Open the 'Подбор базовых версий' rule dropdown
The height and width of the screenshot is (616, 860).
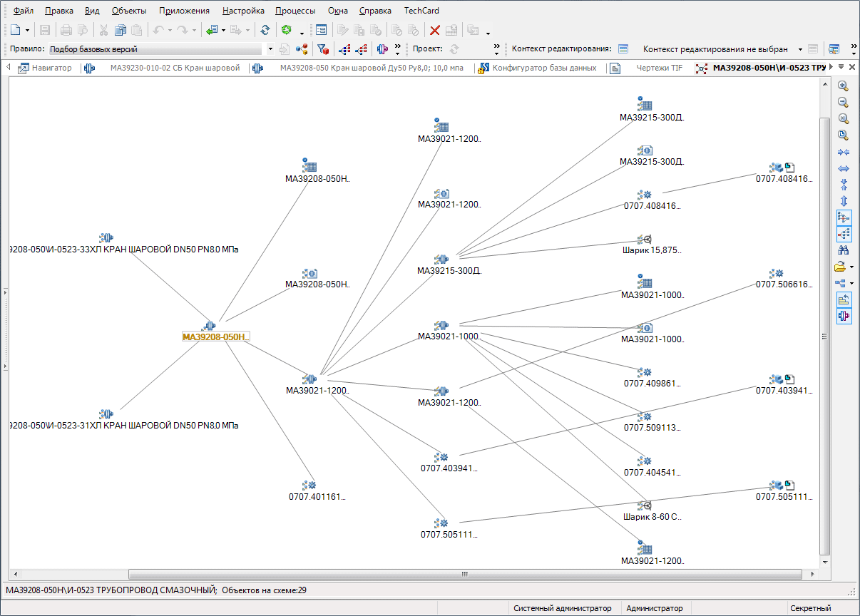(x=270, y=49)
